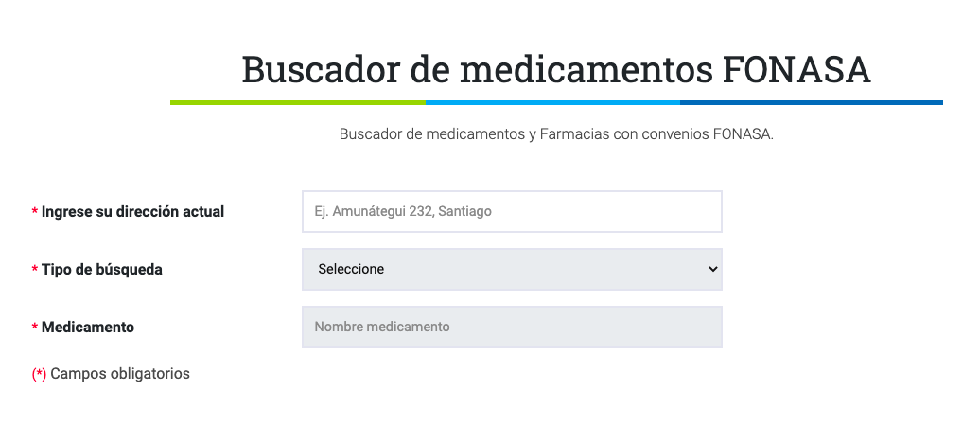This screenshot has width=980, height=426.
Task: Click the "Seleccione" text in the combo box
Action: 351,270
